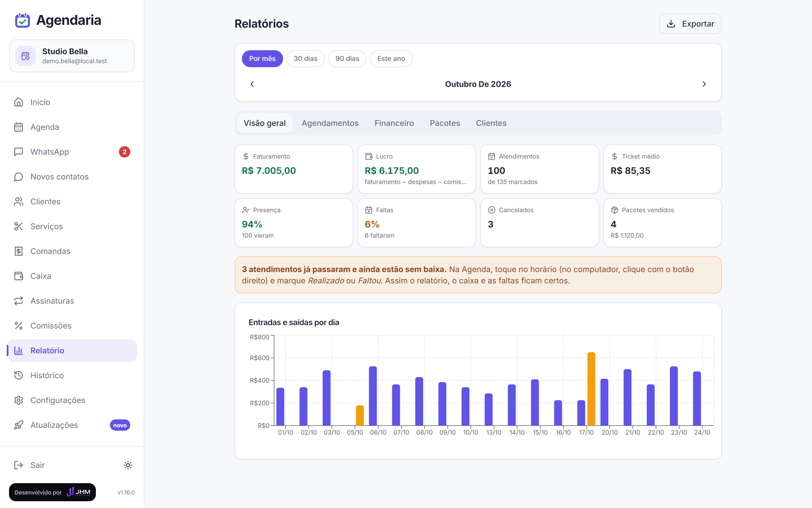This screenshot has height=508, width=812.
Task: Go to next month with right chevron
Action: [704, 84]
